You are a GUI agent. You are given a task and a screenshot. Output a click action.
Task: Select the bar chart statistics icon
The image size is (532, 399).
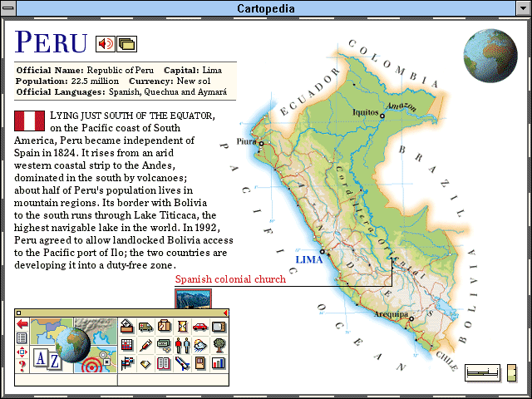pyautogui.click(x=219, y=364)
